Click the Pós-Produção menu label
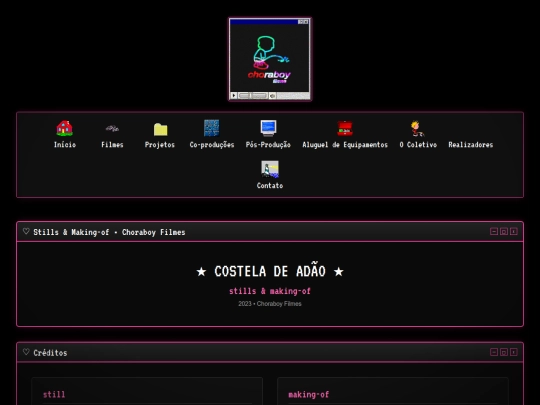This screenshot has width=540, height=405. point(268,145)
